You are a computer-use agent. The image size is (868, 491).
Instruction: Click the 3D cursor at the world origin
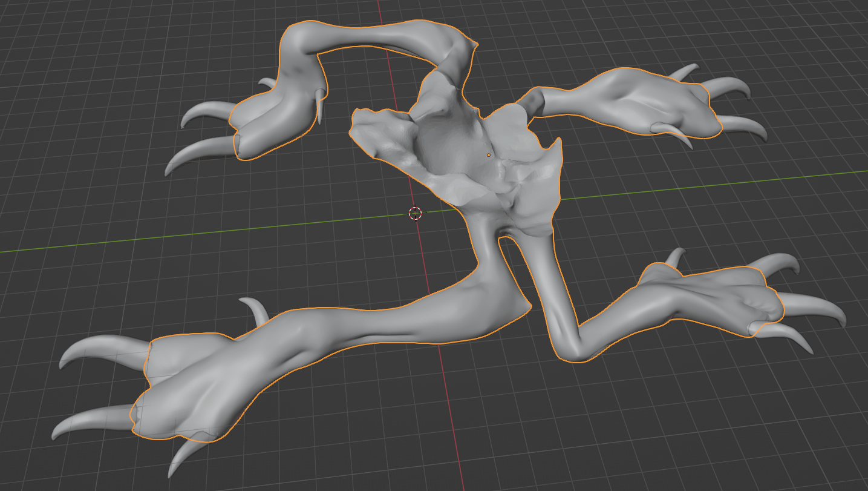415,213
